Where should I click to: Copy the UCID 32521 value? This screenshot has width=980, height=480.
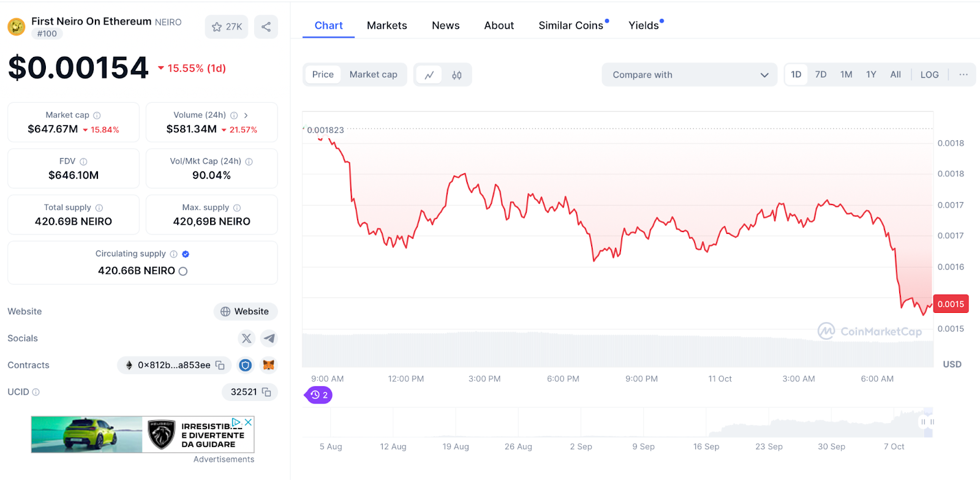[266, 392]
